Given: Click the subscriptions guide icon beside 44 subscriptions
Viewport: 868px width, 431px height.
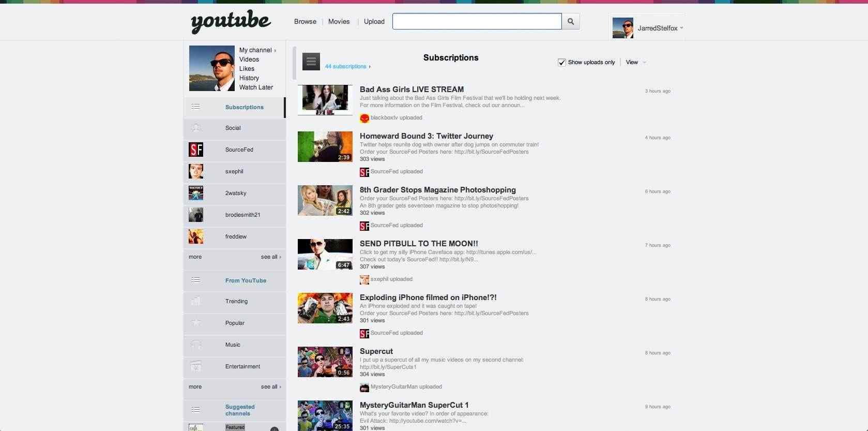Looking at the screenshot, I should coord(311,62).
